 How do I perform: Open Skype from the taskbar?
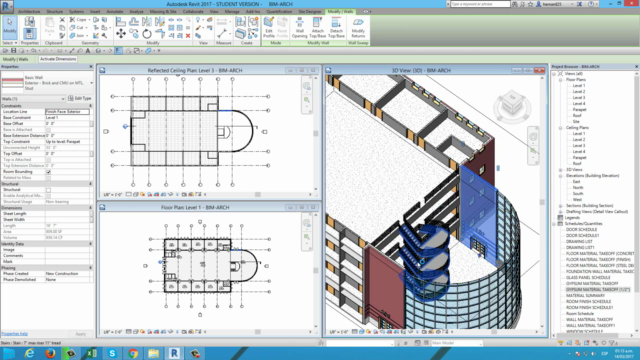click(112, 353)
